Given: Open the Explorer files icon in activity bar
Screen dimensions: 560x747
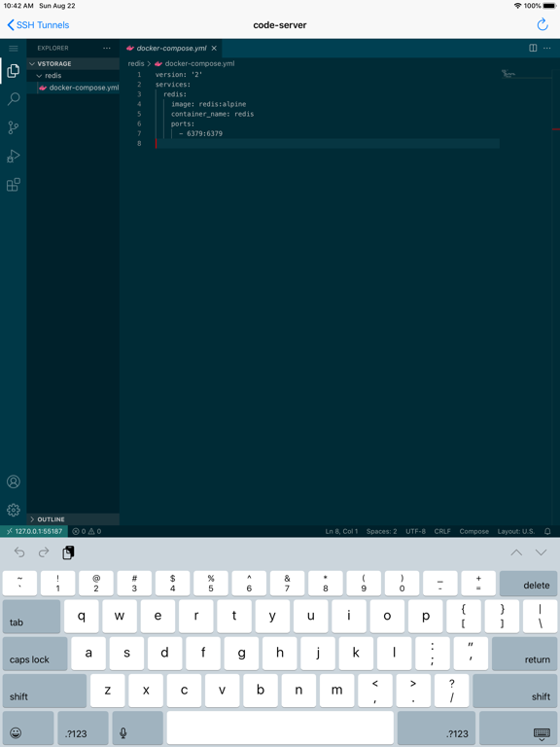Looking at the screenshot, I should [x=14, y=70].
